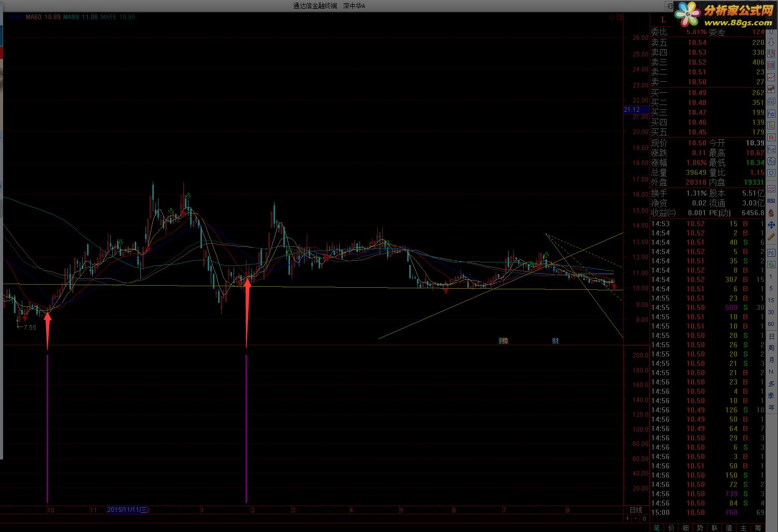
Task: Select the 多 multi-period option
Action: tap(771, 384)
